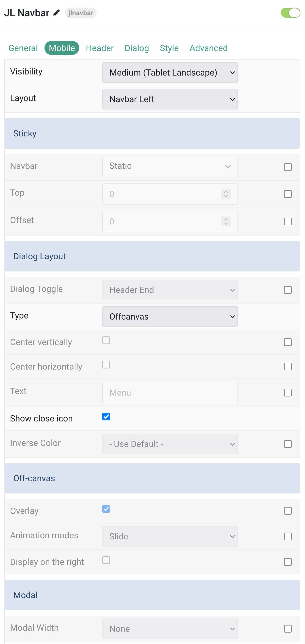305x644 pixels.
Task: Expand the Layout Navbar Left dropdown
Action: (170, 99)
